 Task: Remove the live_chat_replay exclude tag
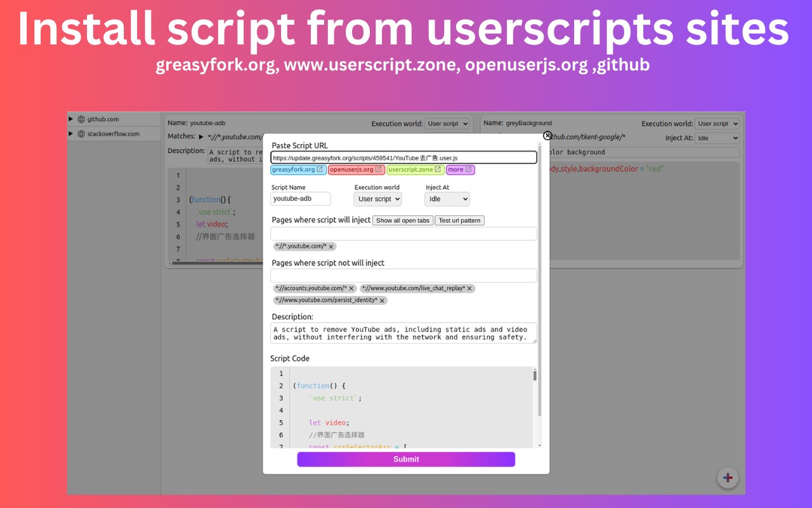click(469, 288)
